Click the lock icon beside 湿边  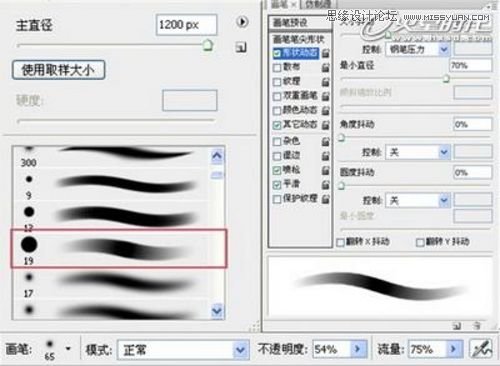click(x=326, y=156)
